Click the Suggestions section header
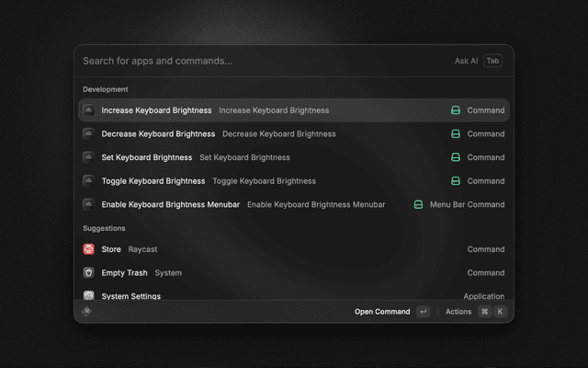Viewport: 588px width, 368px height. tap(104, 228)
